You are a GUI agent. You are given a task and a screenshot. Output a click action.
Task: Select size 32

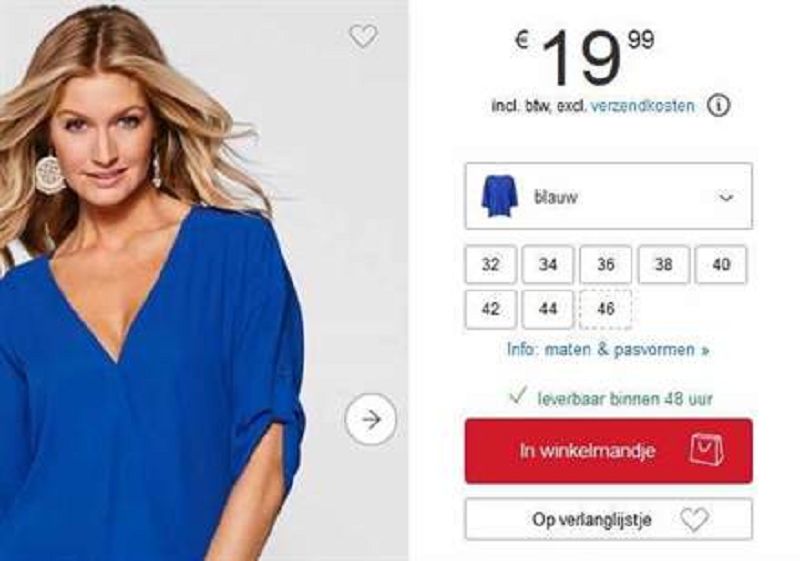pyautogui.click(x=490, y=264)
